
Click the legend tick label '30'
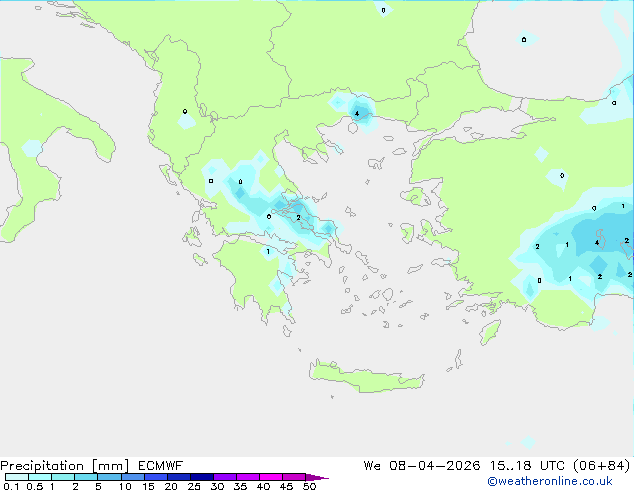click(218, 486)
